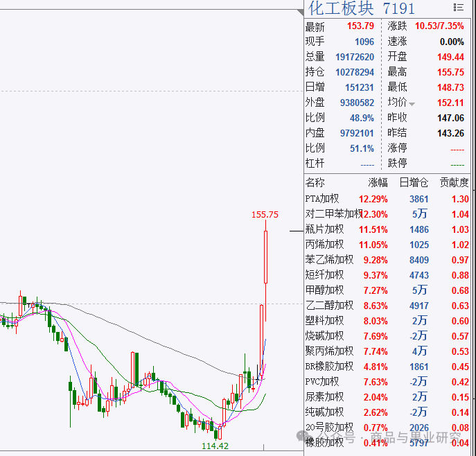Click PTA加权 contribution value 1.30
Image resolution: width=476 pixels, height=456 pixels.
460,199
